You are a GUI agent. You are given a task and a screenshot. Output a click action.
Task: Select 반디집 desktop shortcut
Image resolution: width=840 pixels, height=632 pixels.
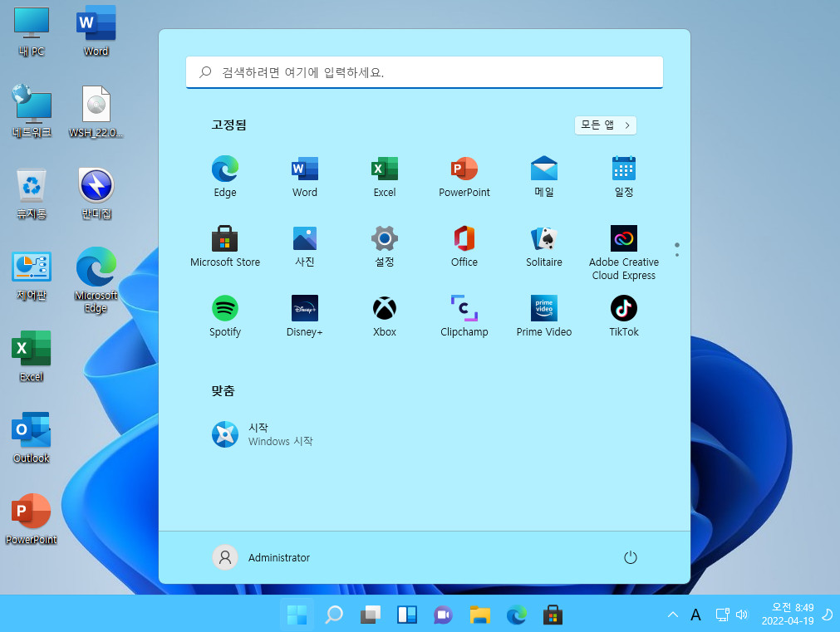pos(96,194)
